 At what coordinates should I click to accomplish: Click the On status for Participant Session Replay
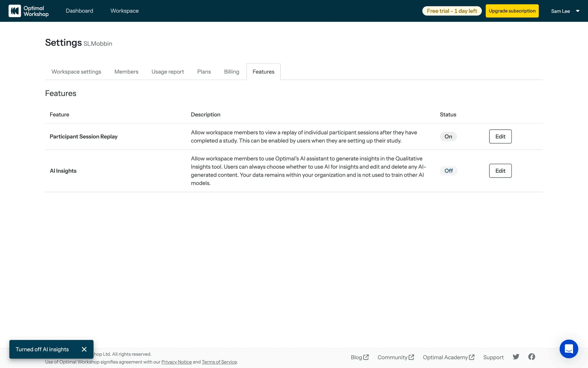[448, 136]
